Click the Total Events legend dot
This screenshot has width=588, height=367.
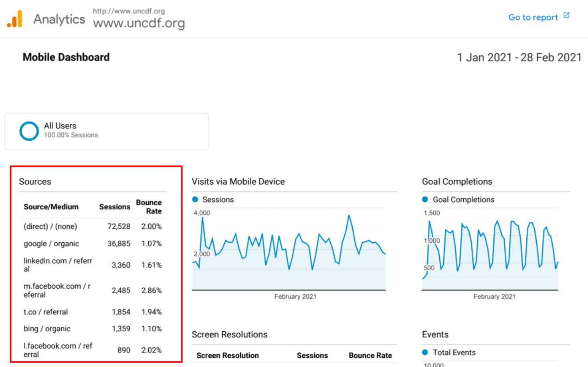(425, 352)
